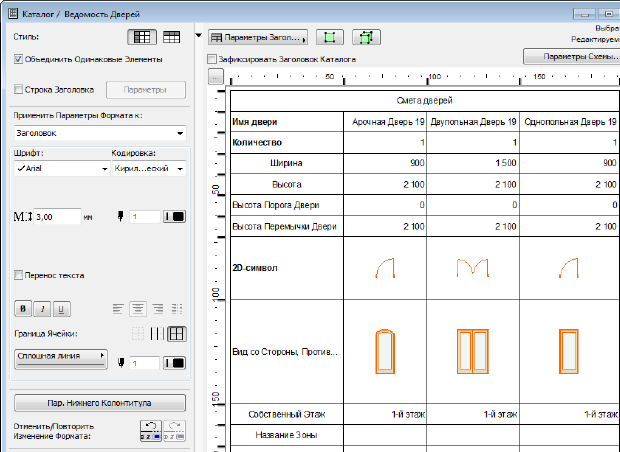Image resolution: width=620 pixels, height=452 pixels.
Task: Select the first table style icon
Action: 143,37
